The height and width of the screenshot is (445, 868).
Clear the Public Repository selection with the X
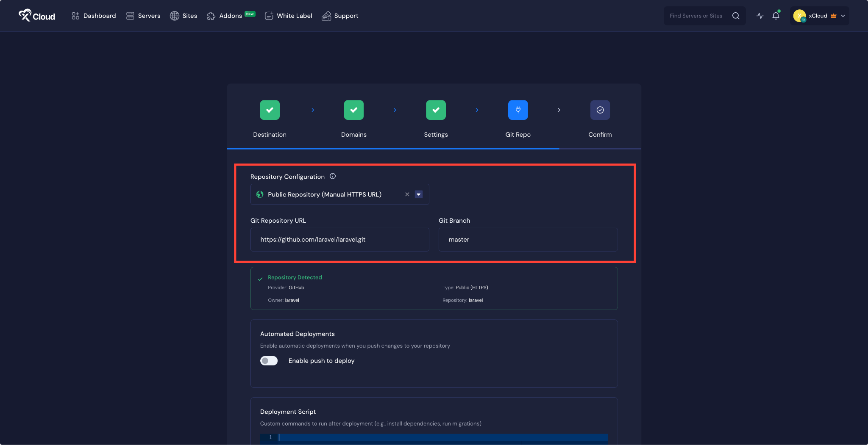tap(407, 194)
